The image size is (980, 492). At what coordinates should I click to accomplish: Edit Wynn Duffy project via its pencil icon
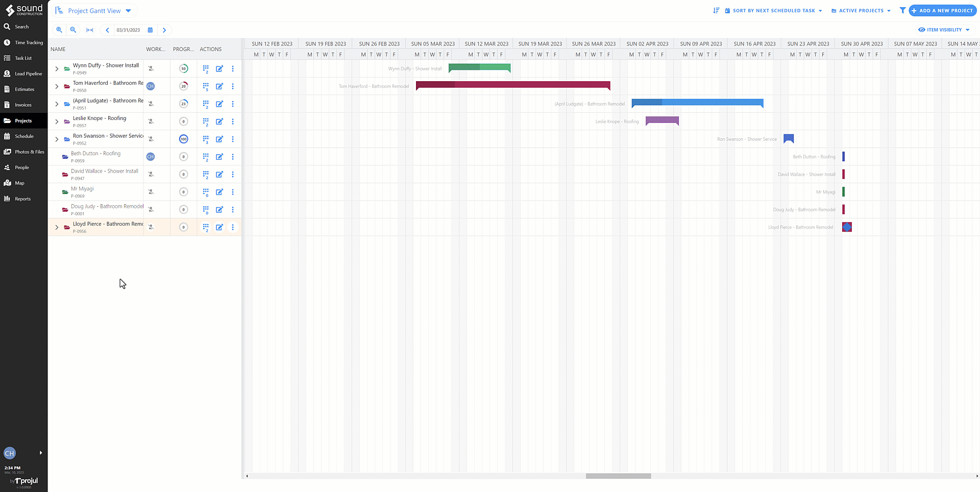[219, 68]
